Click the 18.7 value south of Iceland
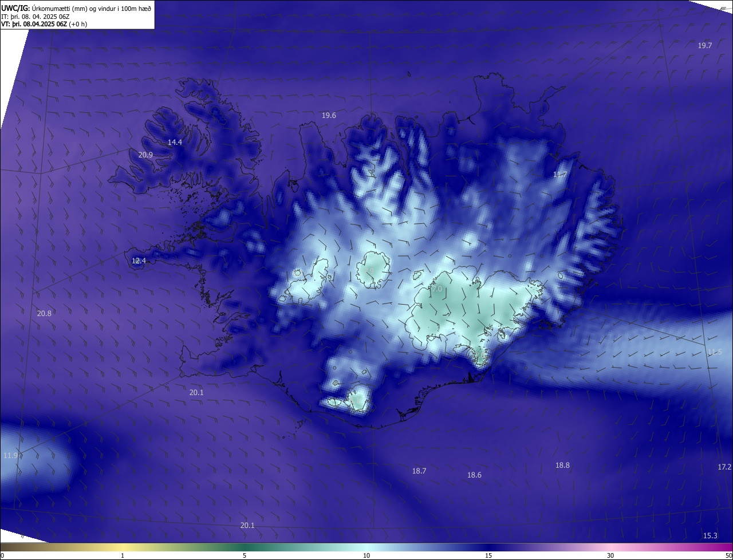The height and width of the screenshot is (560, 733). (419, 471)
